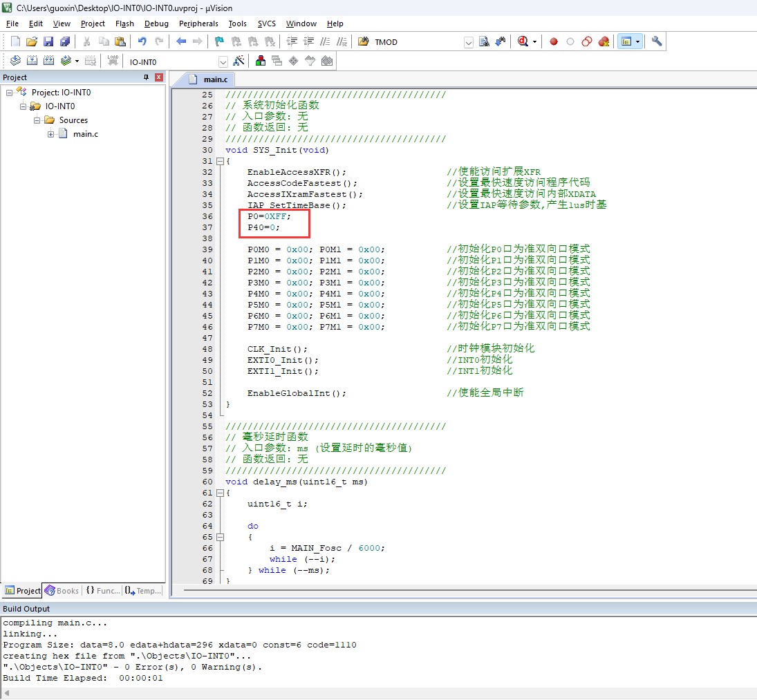This screenshot has height=700, width=757.
Task: Open the Peripherals menu
Action: point(198,23)
